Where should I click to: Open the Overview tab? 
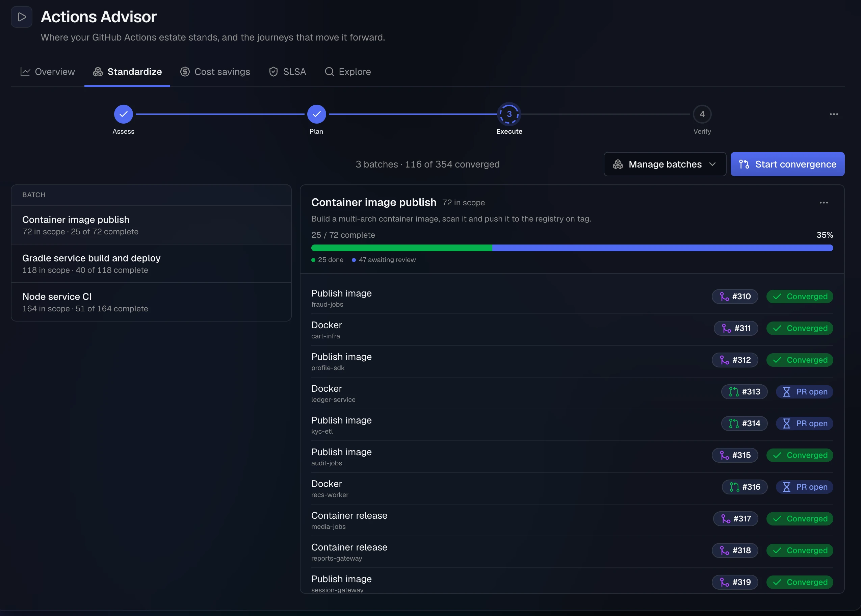pos(48,72)
